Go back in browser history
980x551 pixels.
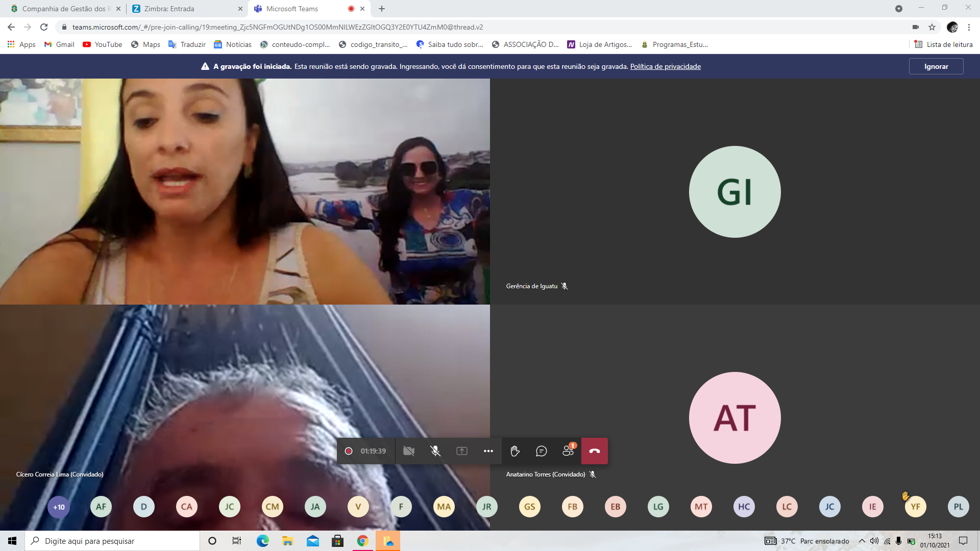11,27
